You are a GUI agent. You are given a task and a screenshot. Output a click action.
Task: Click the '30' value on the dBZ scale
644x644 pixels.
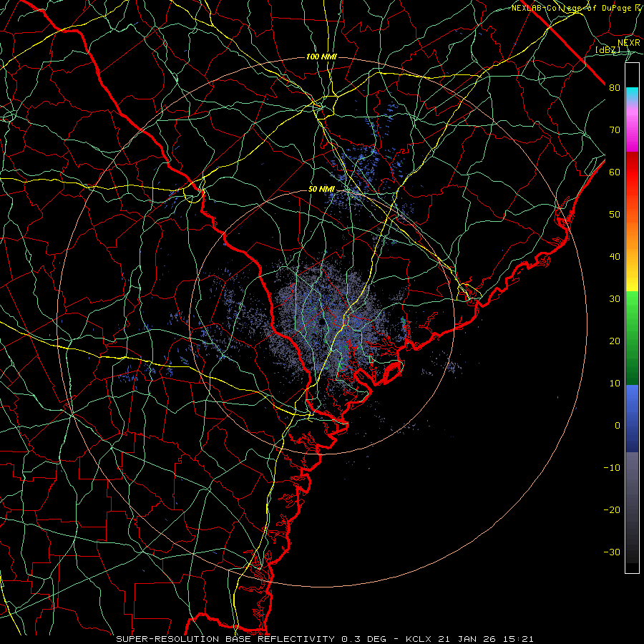click(x=615, y=299)
